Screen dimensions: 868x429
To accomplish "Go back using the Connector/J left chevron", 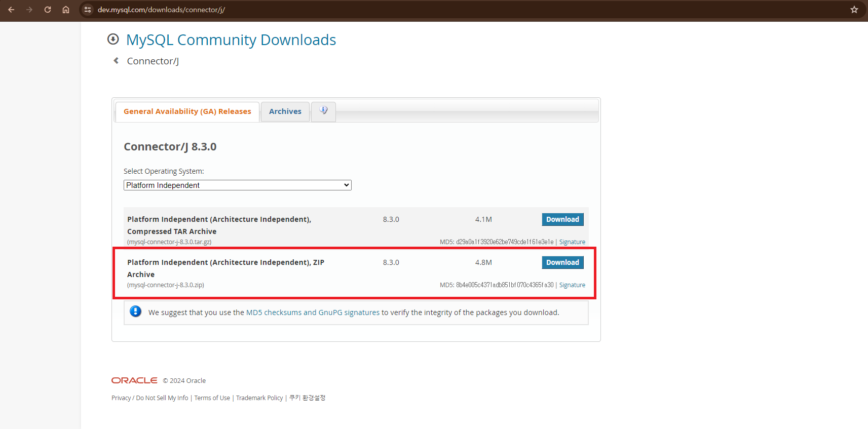I will pos(116,61).
